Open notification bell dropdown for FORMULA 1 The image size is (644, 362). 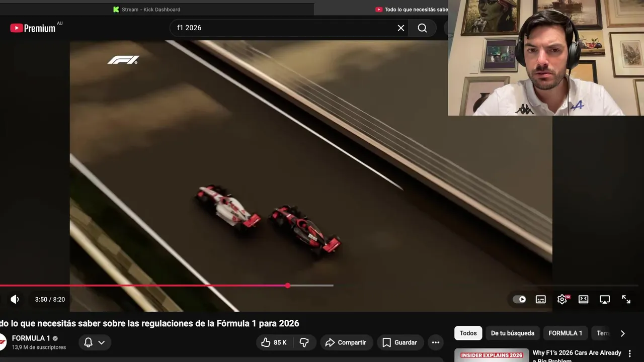pos(95,342)
